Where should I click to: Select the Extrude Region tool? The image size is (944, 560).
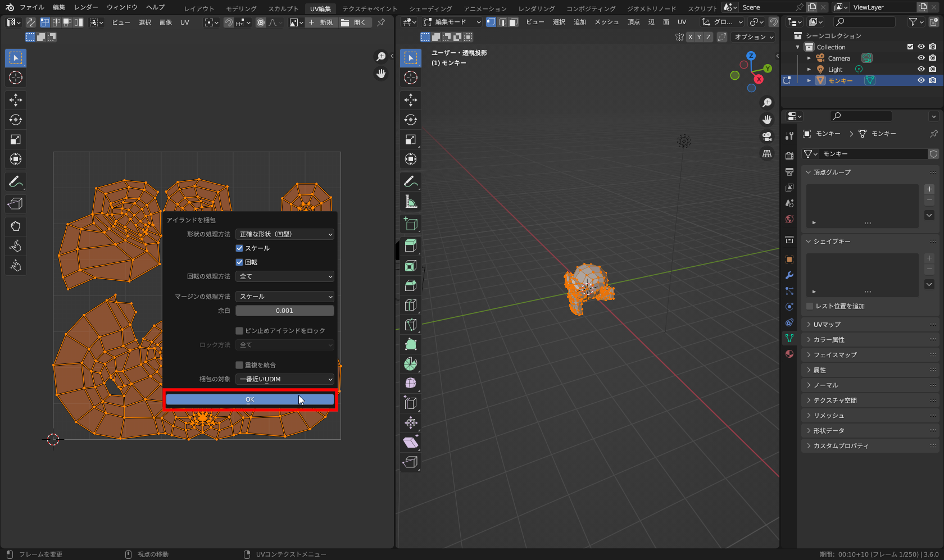(411, 246)
